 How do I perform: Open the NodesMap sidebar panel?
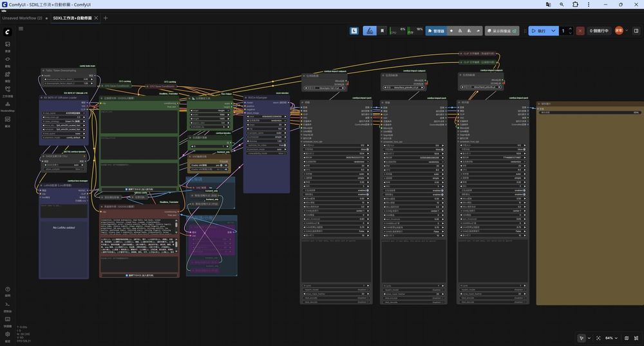coord(7,107)
